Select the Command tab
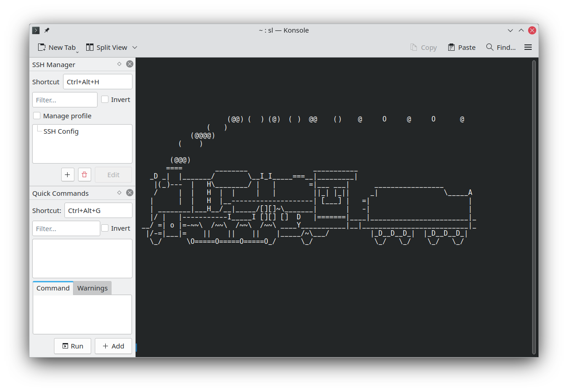568x392 pixels. coord(53,288)
